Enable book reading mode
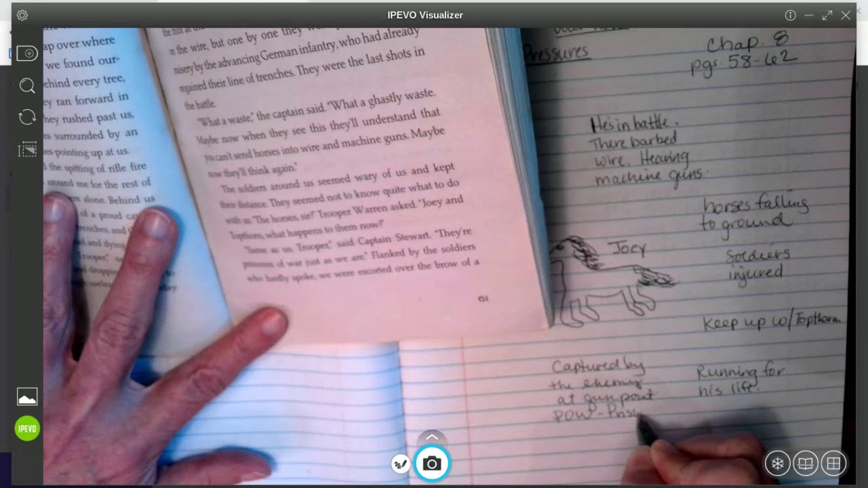This screenshot has height=488, width=868. coord(806,464)
